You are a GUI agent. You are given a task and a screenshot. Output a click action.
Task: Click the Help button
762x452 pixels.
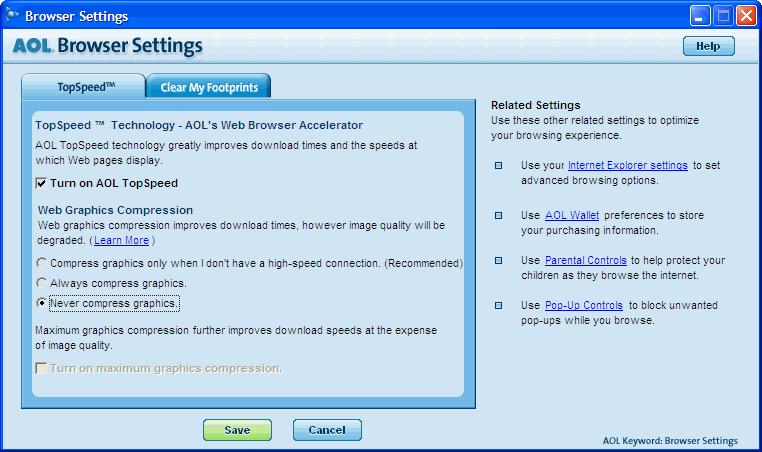click(x=709, y=46)
